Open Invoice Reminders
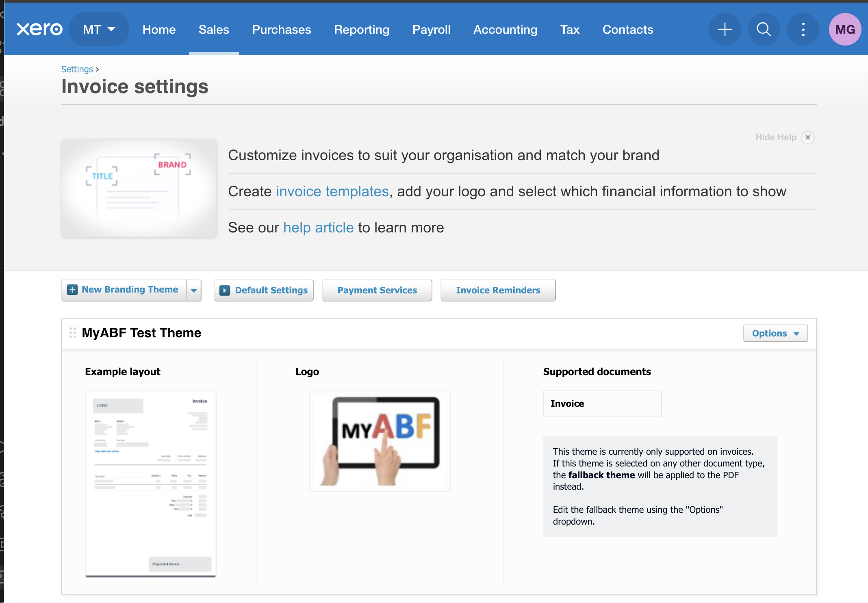Screen dimensions: 868x603 click(x=498, y=290)
